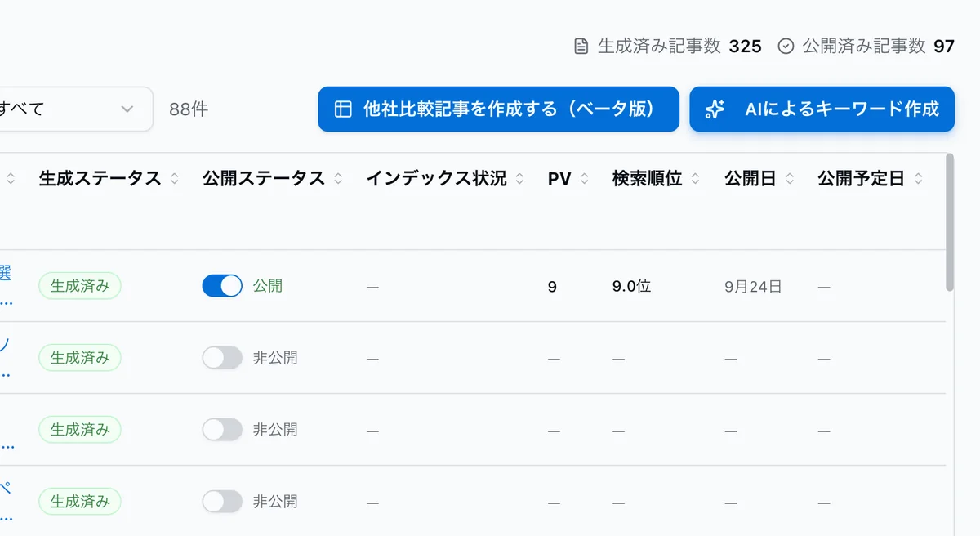Turn off the 公開 toggle in the 9月24日 row
This screenshot has height=536, width=980.
[222, 286]
